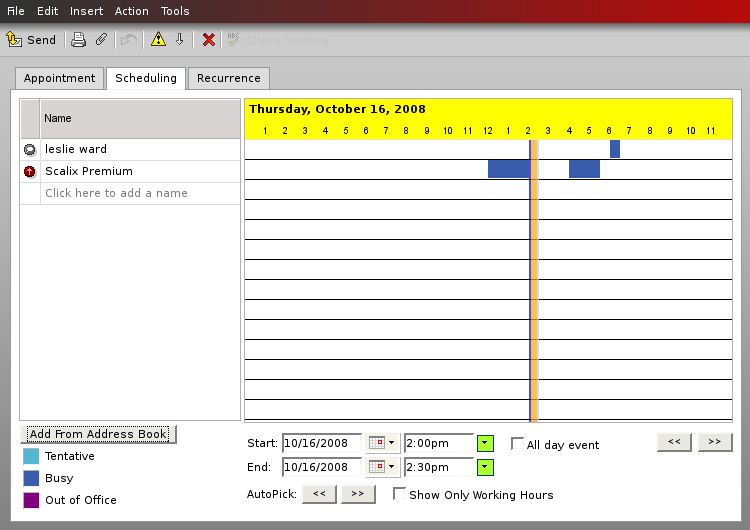Click Add From Address Book button

click(x=98, y=434)
